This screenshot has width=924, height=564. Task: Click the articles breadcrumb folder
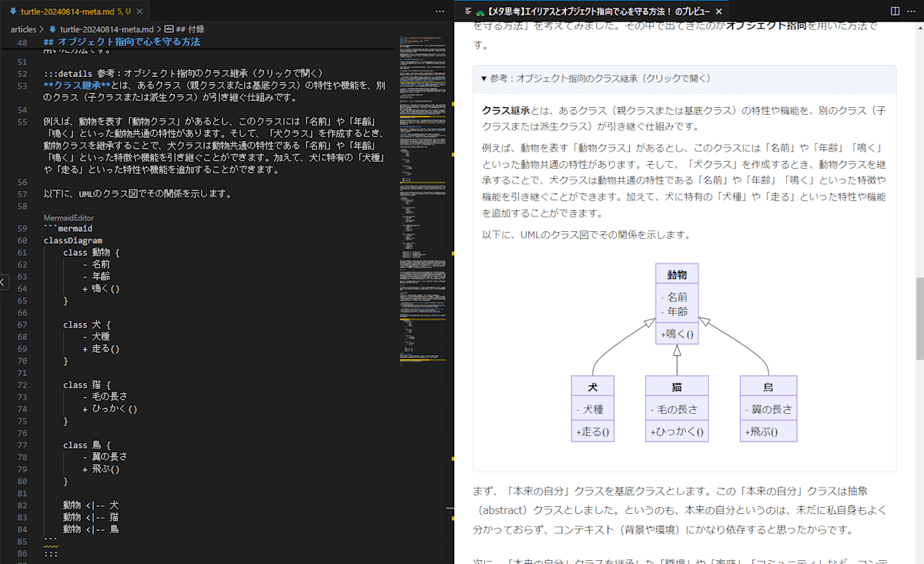click(x=23, y=29)
